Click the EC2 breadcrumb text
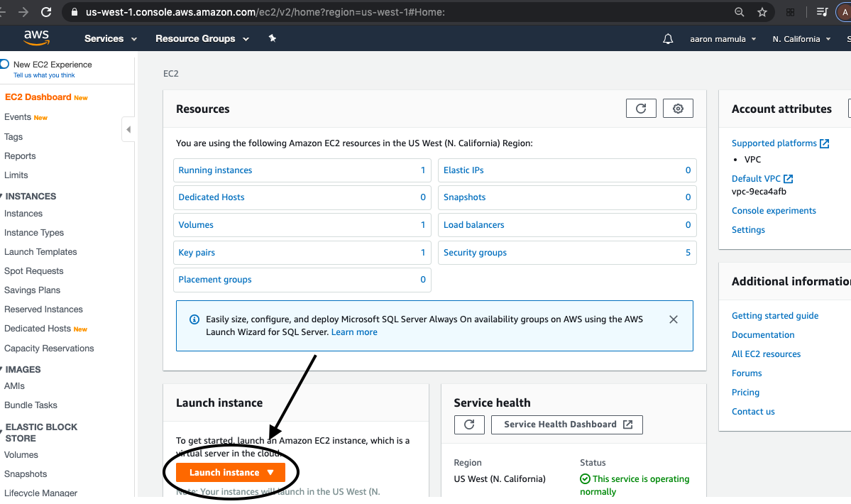Viewport: 851px width, 504px height. [x=171, y=74]
